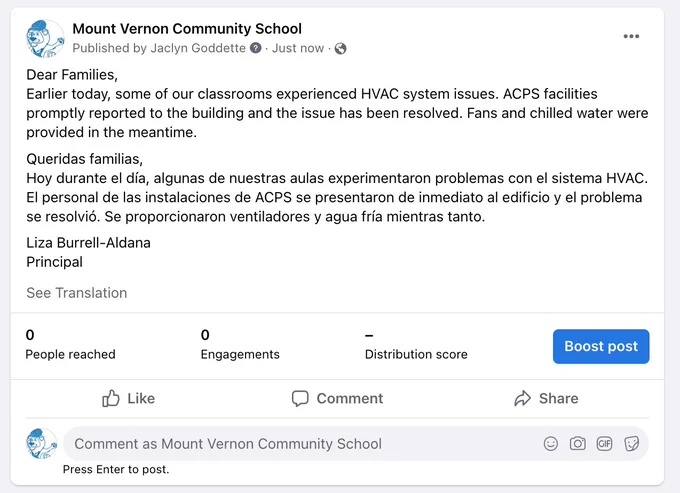Screen dimensions: 680x493
Task: Click the Boost post button
Action: click(601, 346)
